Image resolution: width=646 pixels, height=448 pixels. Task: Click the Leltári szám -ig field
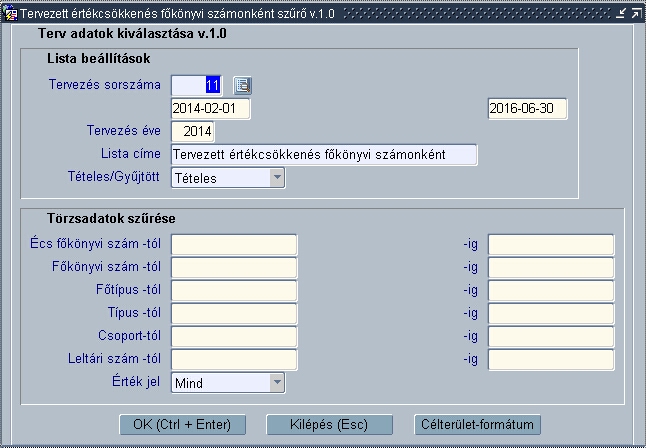(x=551, y=360)
